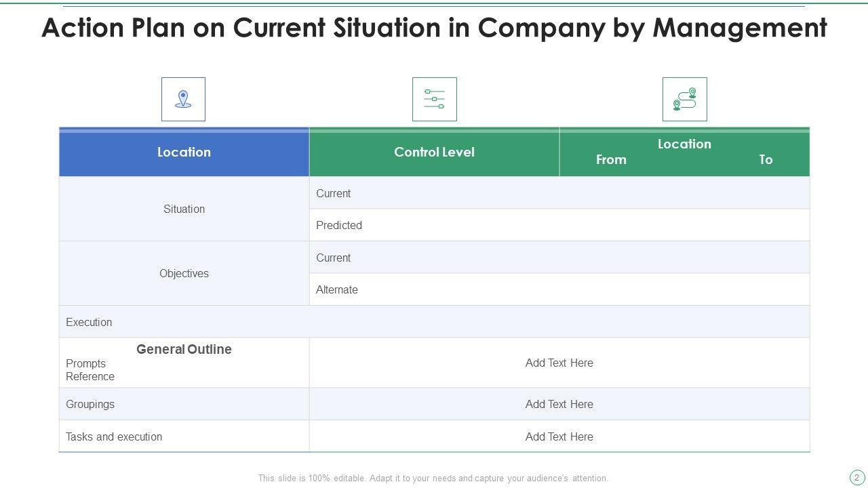The height and width of the screenshot is (488, 868).
Task: Click the map pin location icon
Action: point(183,99)
